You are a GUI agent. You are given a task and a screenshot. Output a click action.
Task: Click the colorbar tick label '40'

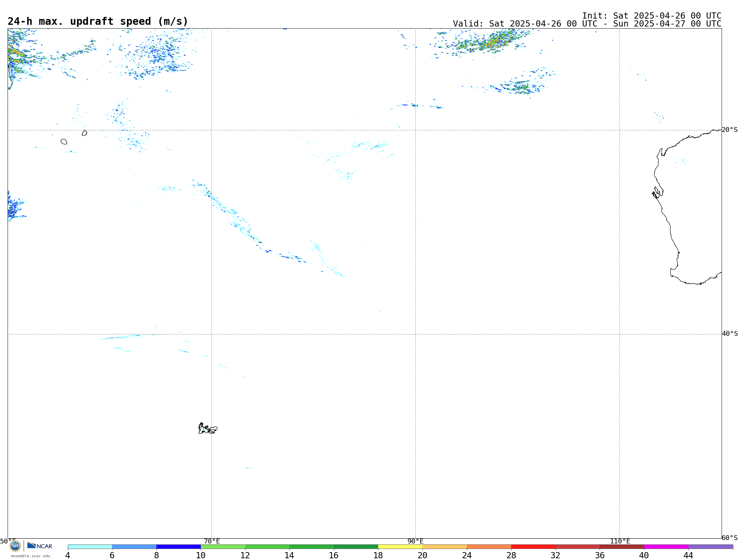click(x=644, y=555)
